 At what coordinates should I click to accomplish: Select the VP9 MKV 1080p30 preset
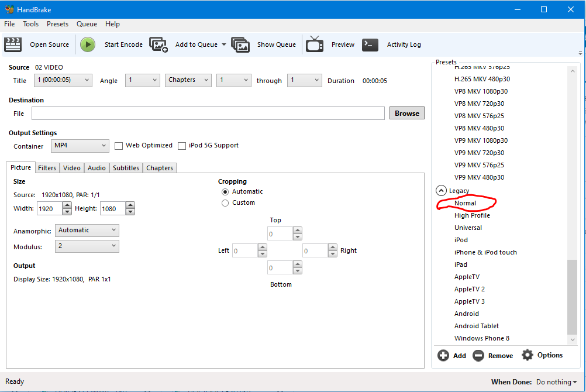click(x=481, y=140)
